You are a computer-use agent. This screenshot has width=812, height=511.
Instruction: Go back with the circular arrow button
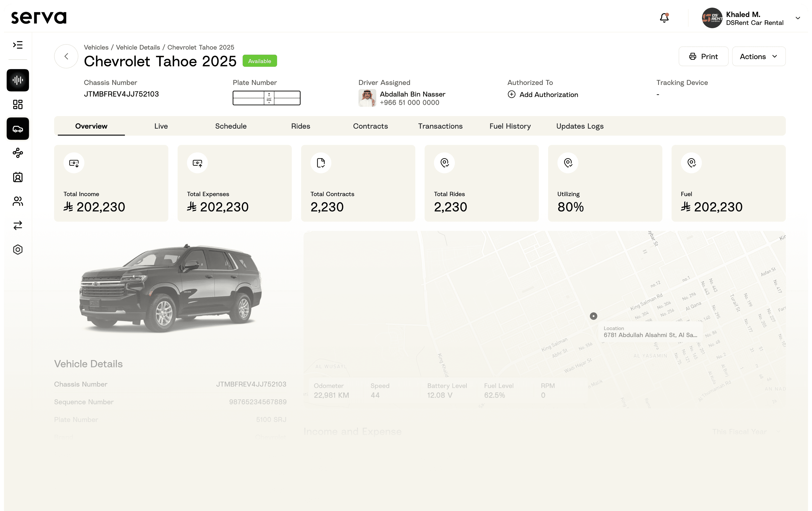[x=66, y=56]
